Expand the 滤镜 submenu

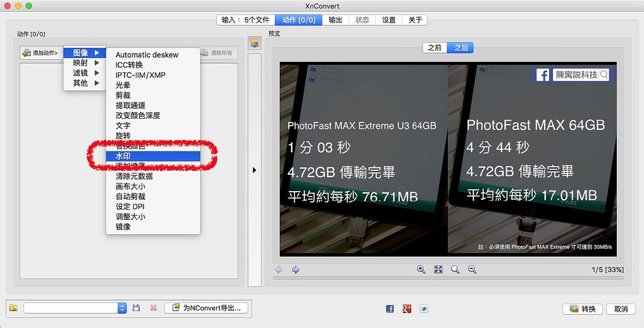85,73
